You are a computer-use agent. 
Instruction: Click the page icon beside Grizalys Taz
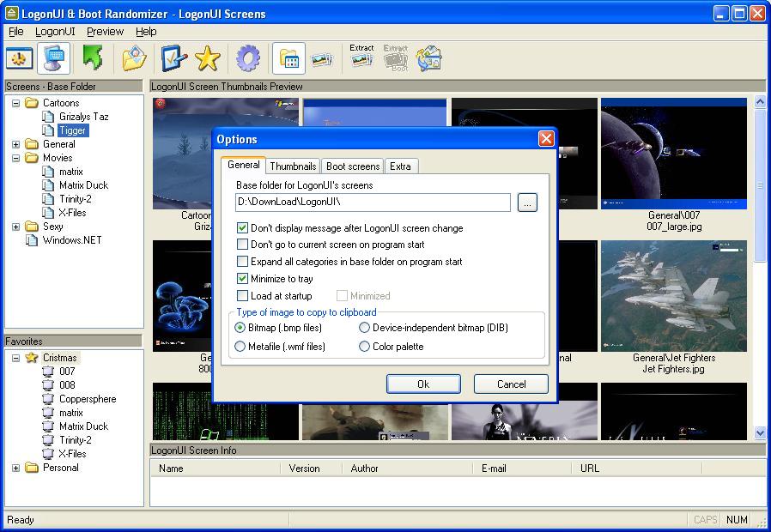pos(48,117)
